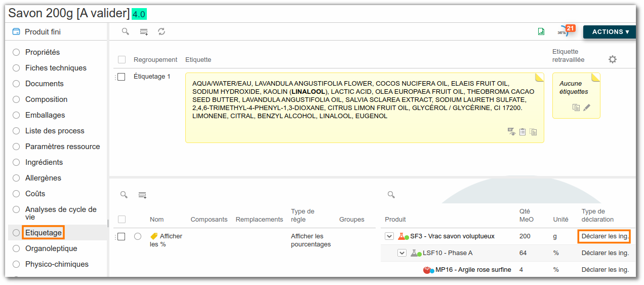Open the Physico-chimiques section
Screen dimensions: 644x285
[x=57, y=264]
